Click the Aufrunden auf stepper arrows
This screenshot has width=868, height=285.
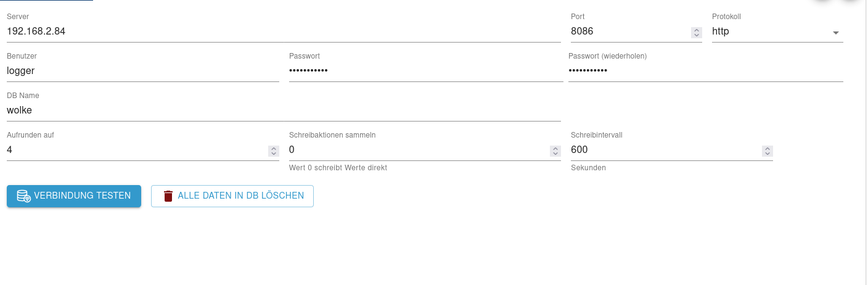[x=274, y=151]
